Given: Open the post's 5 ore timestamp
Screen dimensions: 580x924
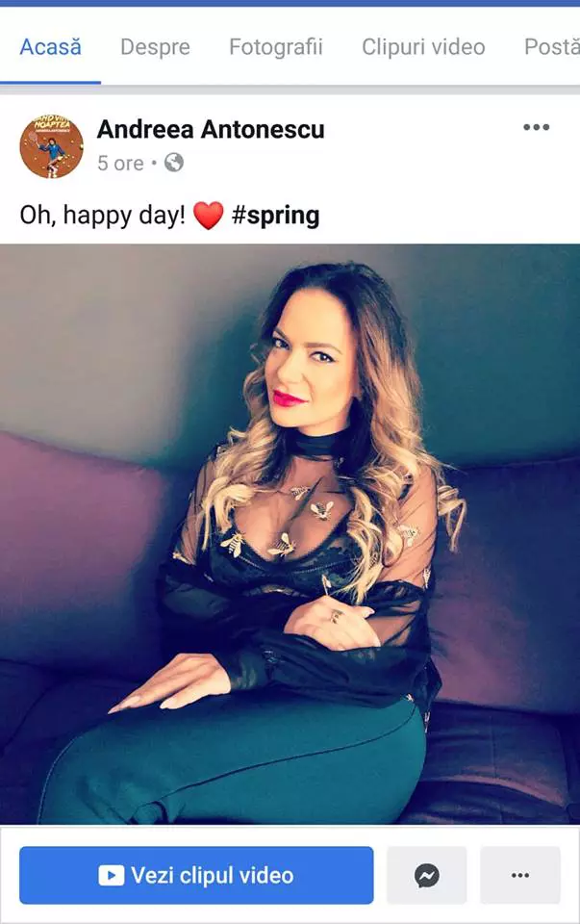Looking at the screenshot, I should pyautogui.click(x=120, y=164).
